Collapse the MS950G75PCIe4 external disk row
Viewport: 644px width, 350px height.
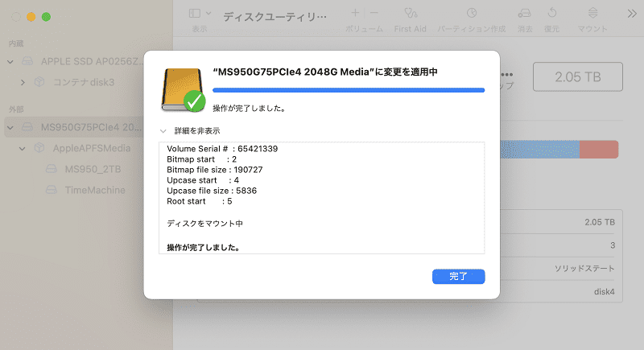(10, 128)
